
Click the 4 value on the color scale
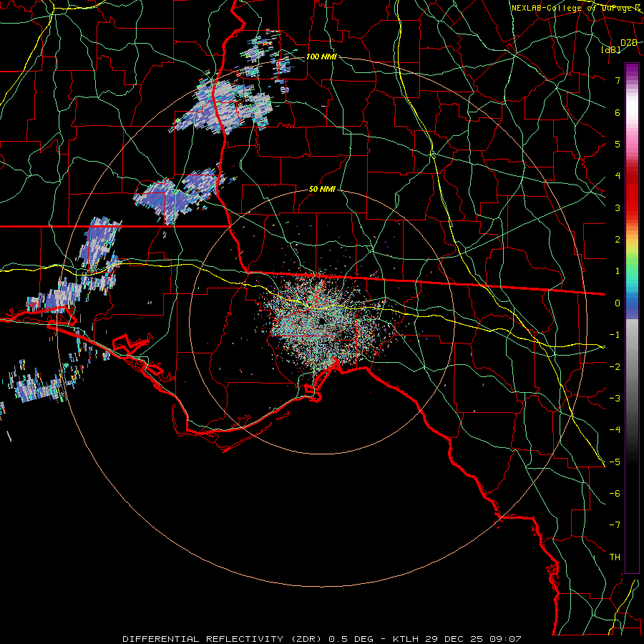click(x=618, y=176)
